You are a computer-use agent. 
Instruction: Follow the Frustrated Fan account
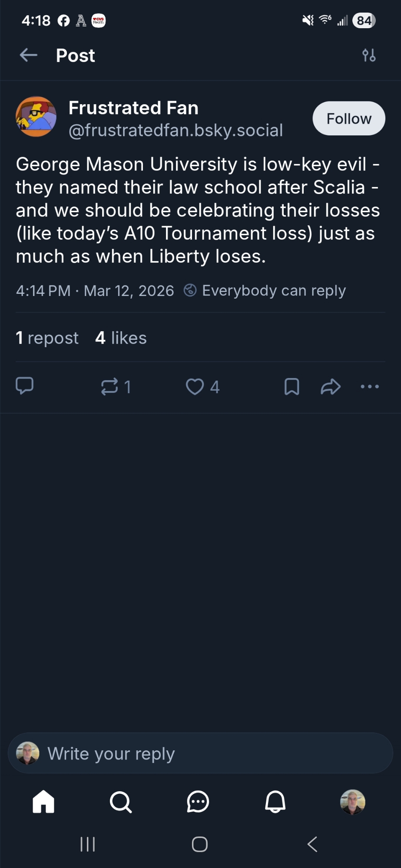[x=348, y=118]
